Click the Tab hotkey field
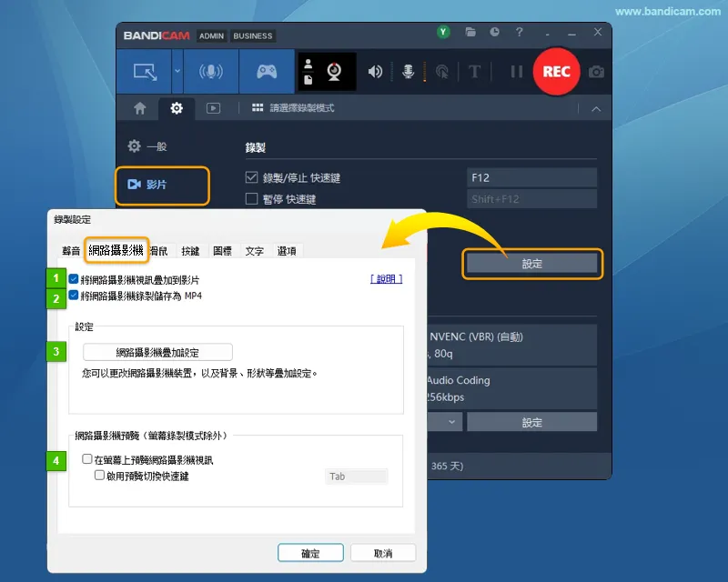The height and width of the screenshot is (582, 728). (357, 477)
